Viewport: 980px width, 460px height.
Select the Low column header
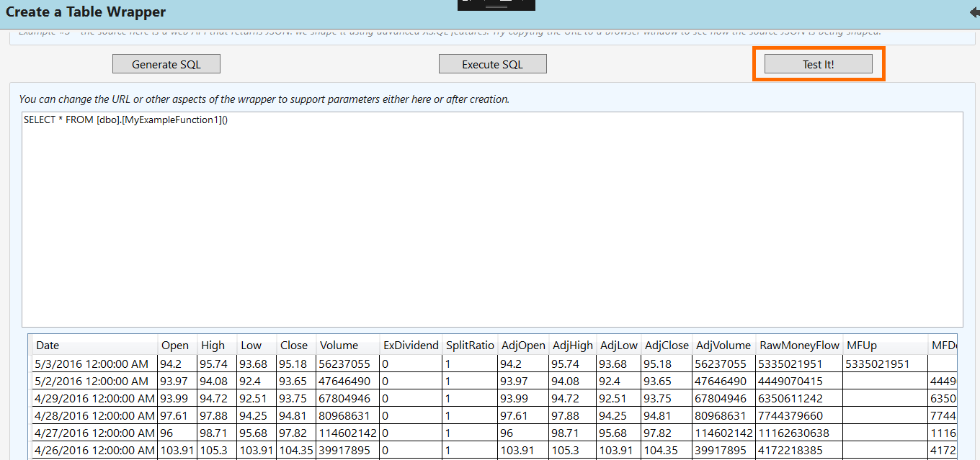(x=257, y=346)
